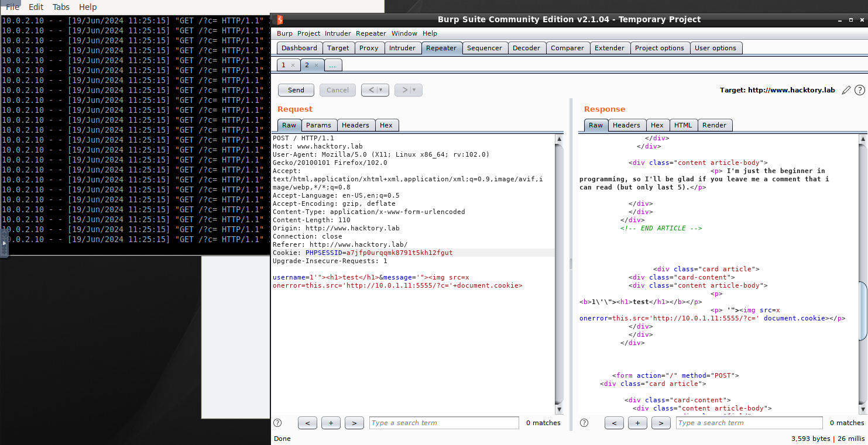The height and width of the screenshot is (445, 868).
Task: Click the Request search term field
Action: 444,423
